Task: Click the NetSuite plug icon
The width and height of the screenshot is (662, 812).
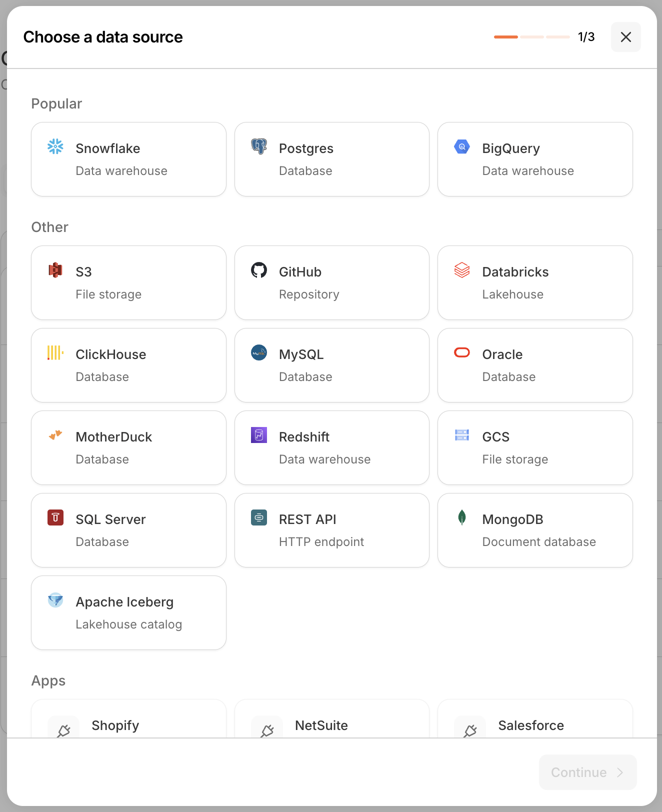Action: click(267, 730)
